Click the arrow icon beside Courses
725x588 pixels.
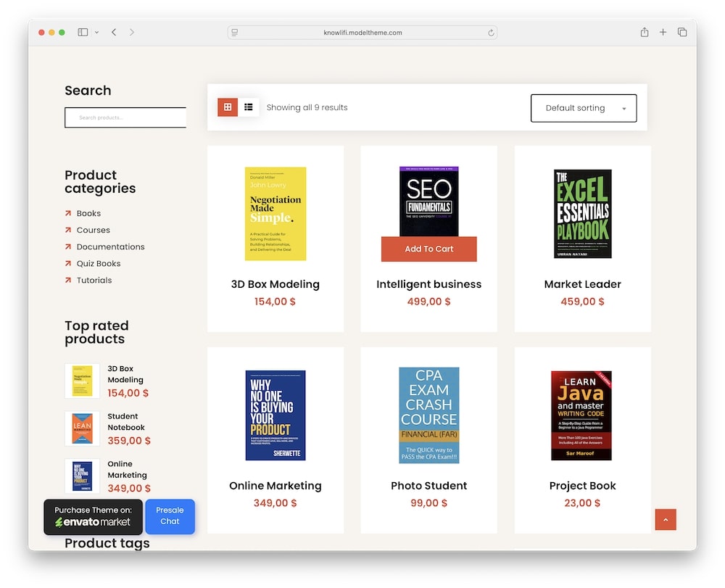click(x=68, y=230)
